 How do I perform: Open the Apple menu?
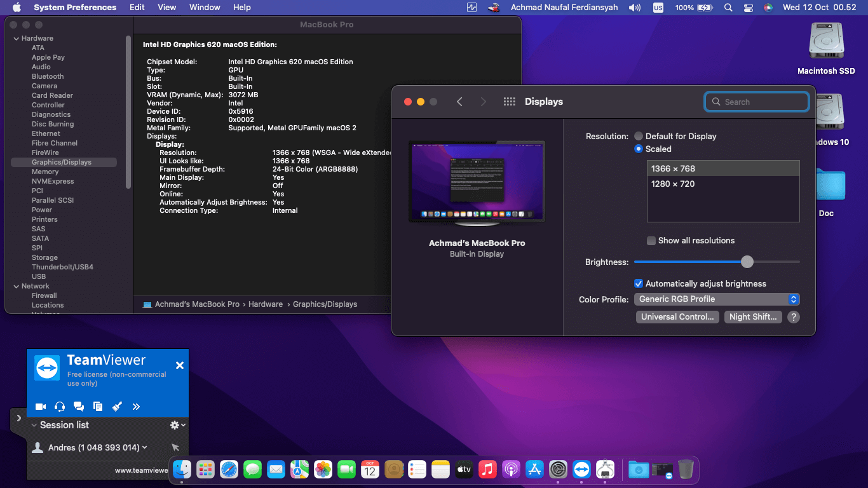click(x=17, y=8)
